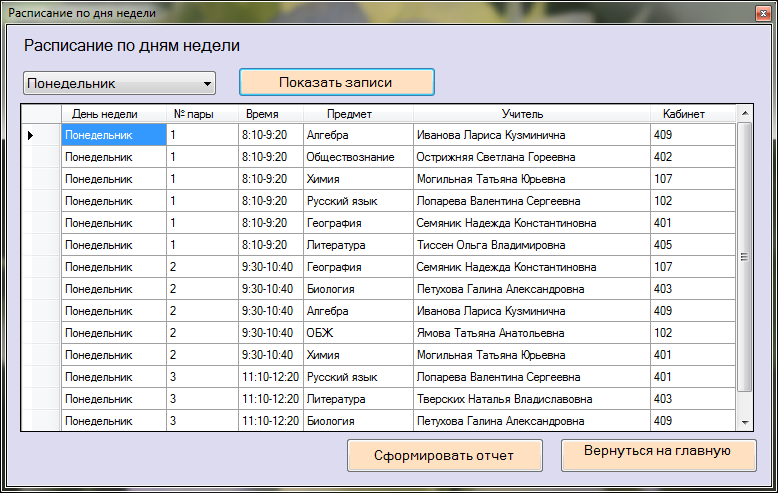The width and height of the screenshot is (778, 493).
Task: Select the Обществознание subject cell
Action: tap(358, 157)
